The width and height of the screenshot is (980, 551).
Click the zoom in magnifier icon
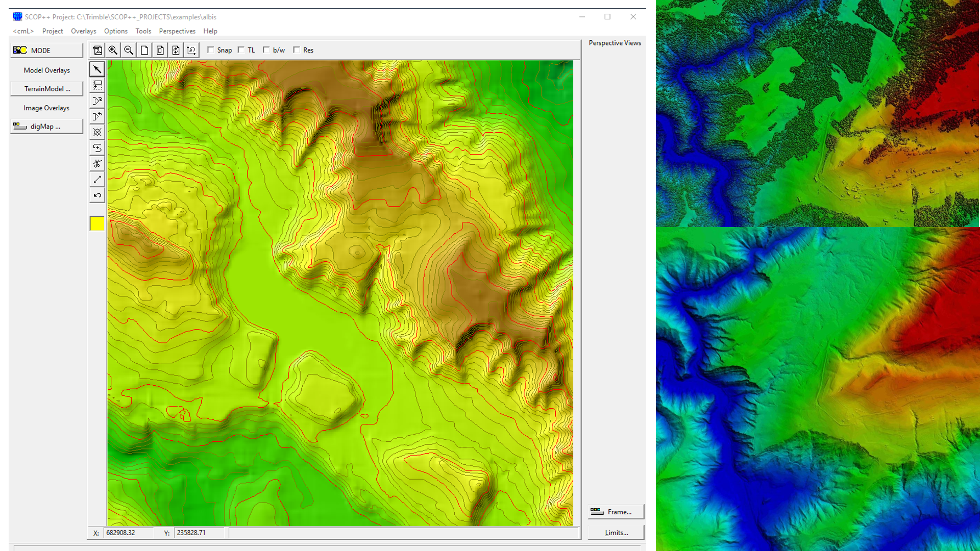[x=113, y=50]
